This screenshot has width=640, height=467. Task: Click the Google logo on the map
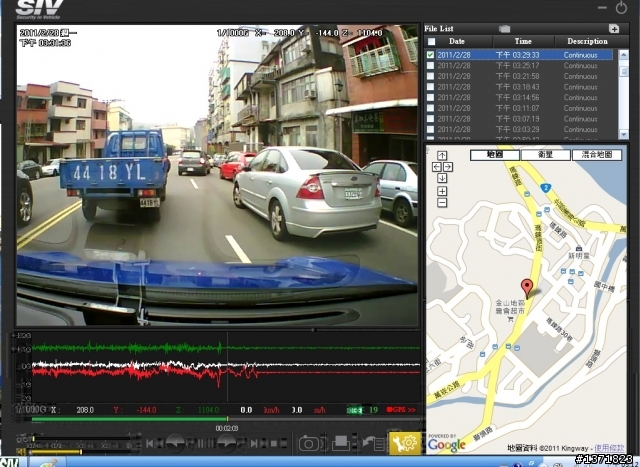tap(447, 444)
